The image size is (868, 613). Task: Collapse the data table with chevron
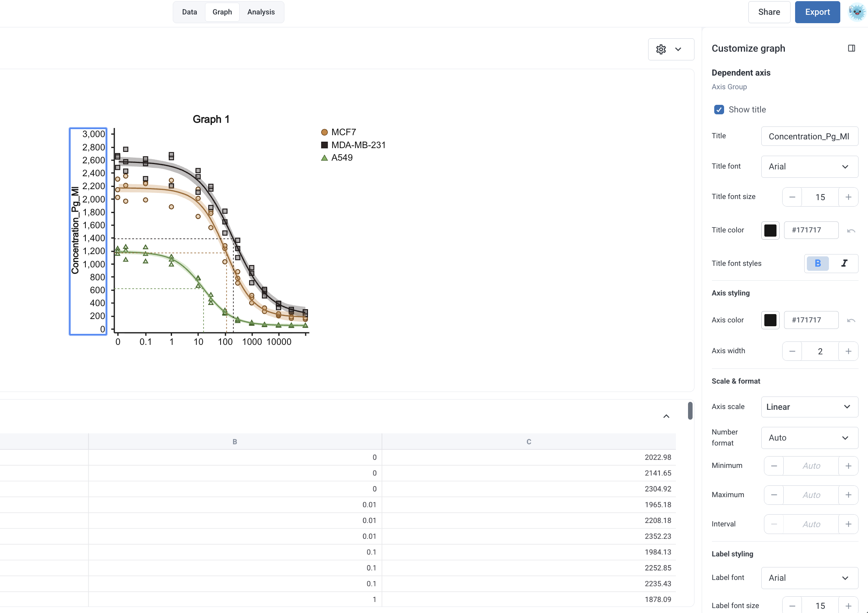point(666,416)
